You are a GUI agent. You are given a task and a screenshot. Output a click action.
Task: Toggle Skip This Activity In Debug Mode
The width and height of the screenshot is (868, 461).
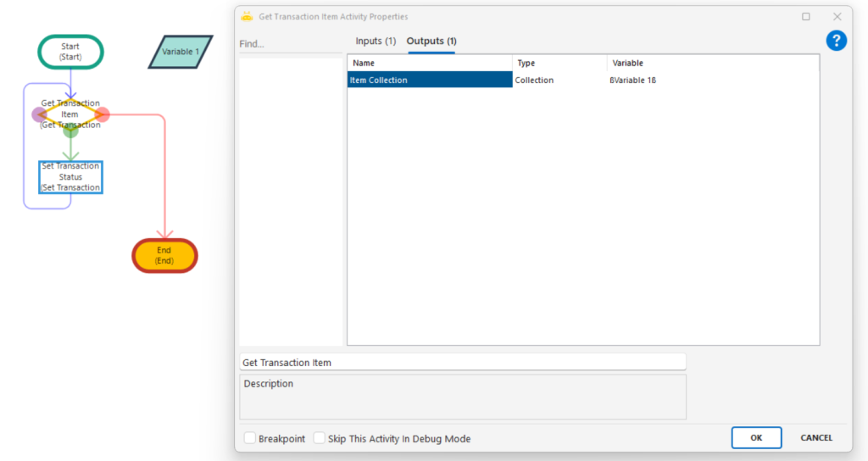320,438
